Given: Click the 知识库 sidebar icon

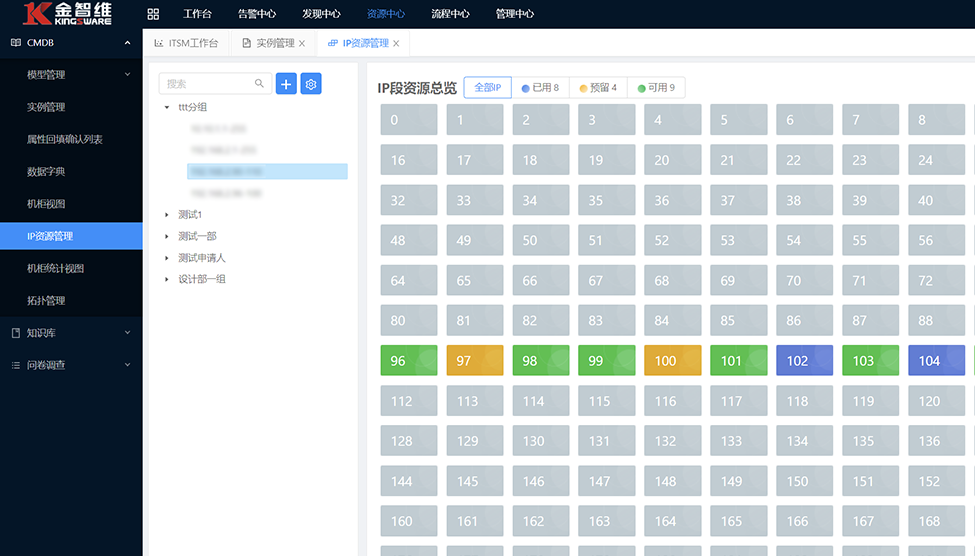Looking at the screenshot, I should (x=16, y=333).
